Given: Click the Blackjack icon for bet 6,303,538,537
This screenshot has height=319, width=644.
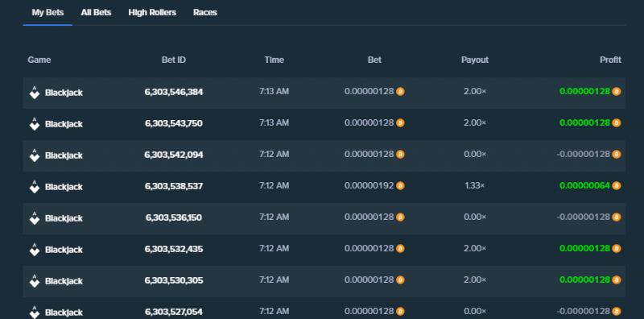Looking at the screenshot, I should pos(35,187).
